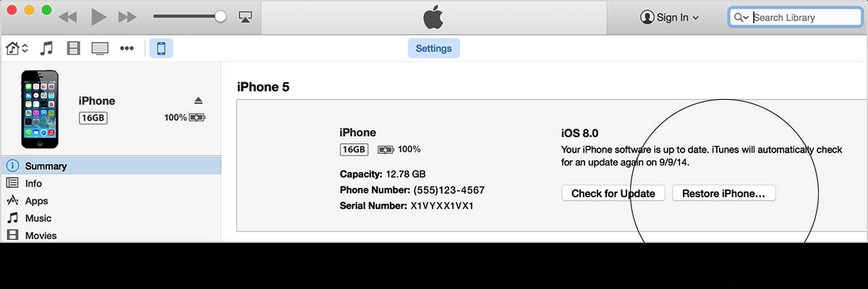Go to Apps in the sidebar
This screenshot has width=868, height=289.
coord(36,201)
